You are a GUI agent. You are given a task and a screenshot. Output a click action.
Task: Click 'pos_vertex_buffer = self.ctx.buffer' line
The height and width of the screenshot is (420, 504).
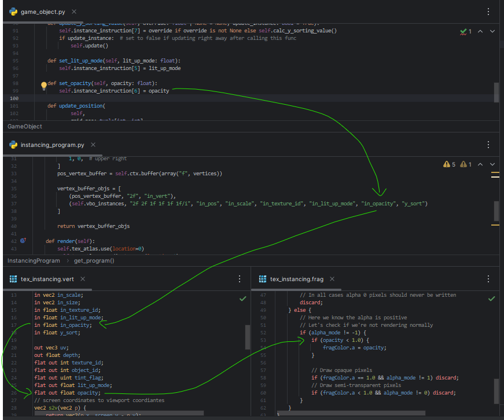coord(140,174)
